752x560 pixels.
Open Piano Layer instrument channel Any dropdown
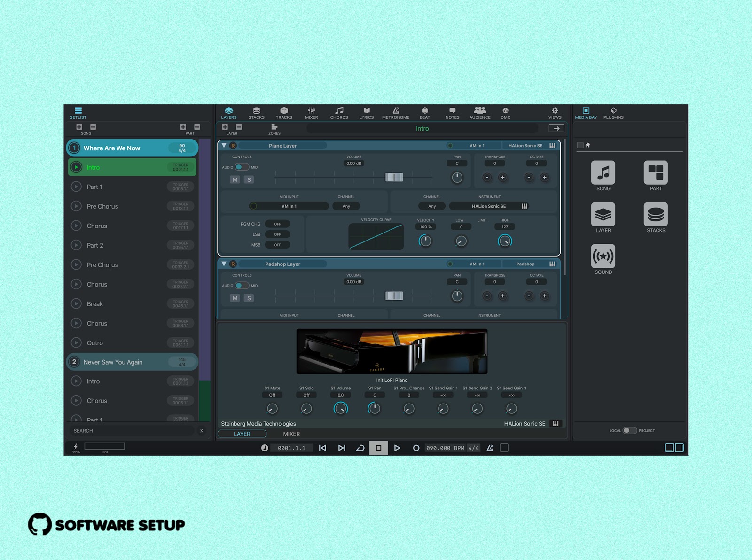point(432,206)
